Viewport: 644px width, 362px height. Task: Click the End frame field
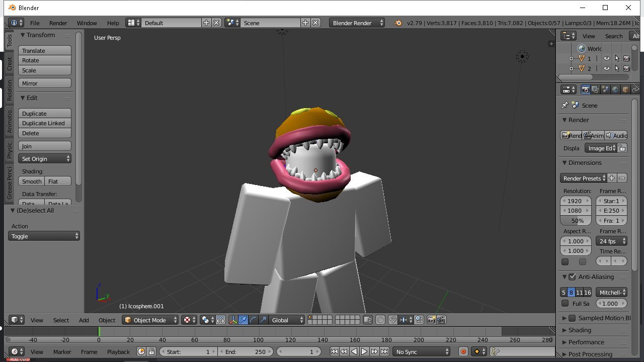245,352
